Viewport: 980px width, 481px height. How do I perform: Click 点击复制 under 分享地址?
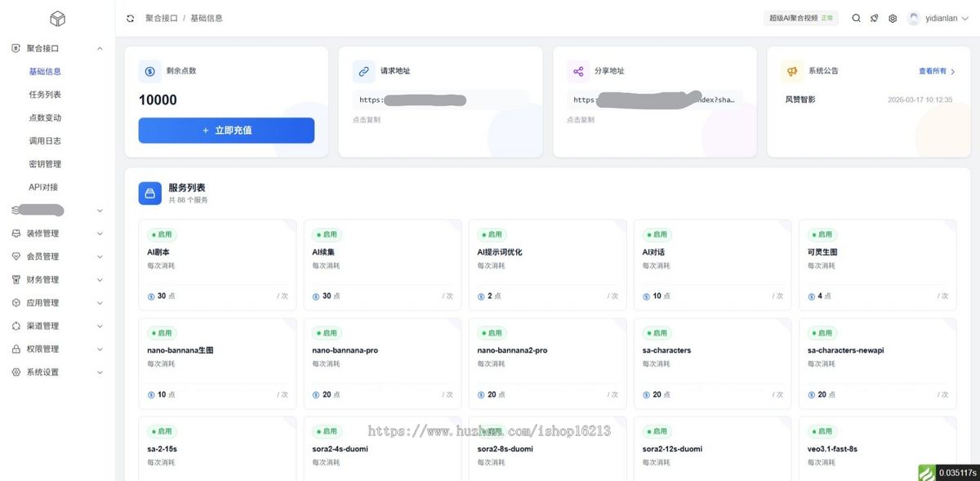581,120
